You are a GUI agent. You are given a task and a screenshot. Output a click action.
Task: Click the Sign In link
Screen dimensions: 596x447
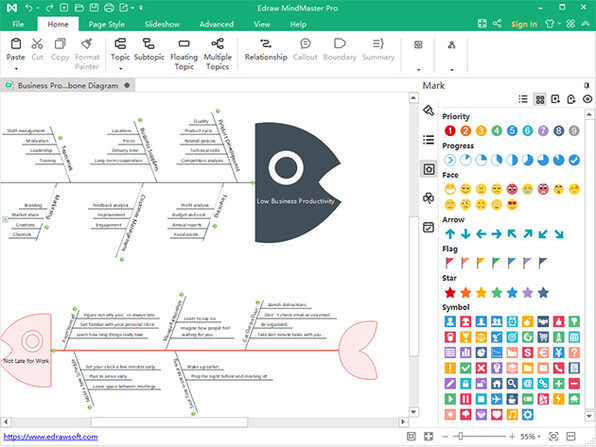[x=524, y=24]
